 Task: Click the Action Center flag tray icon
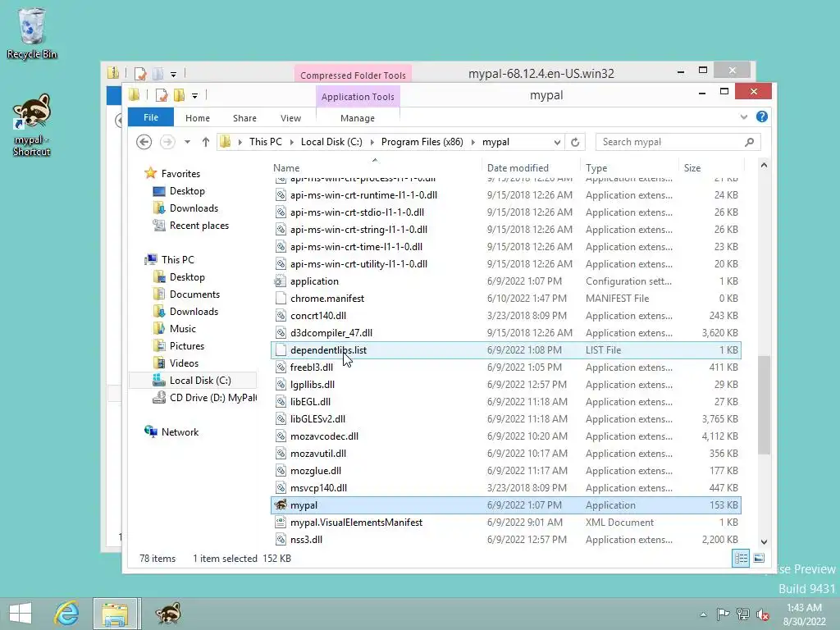pyautogui.click(x=723, y=614)
